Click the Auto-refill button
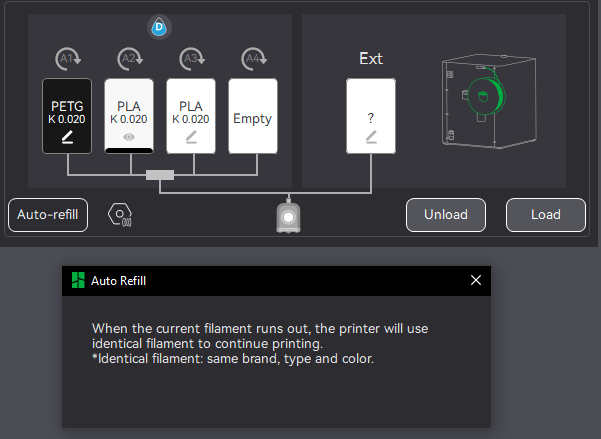This screenshot has width=601, height=439. coord(47,214)
